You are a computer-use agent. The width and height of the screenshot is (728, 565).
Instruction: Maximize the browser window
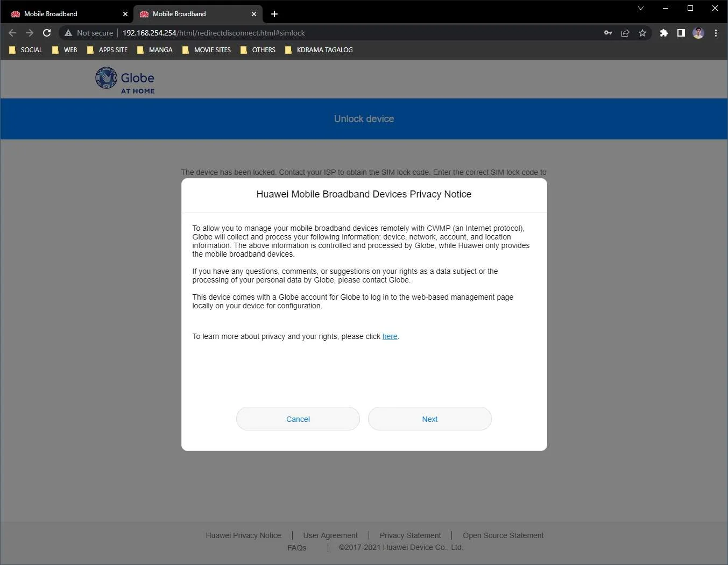coord(690,8)
